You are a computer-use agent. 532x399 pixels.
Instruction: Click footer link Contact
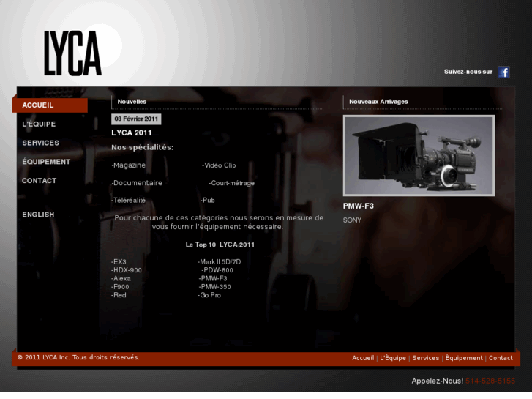pos(501,358)
